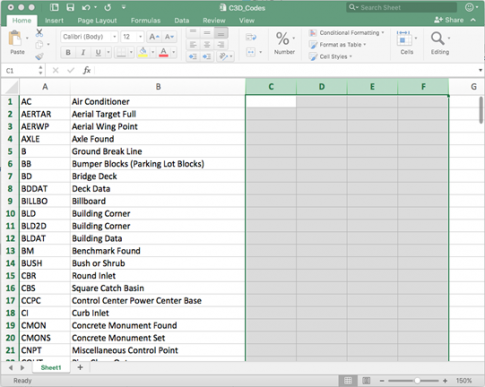This screenshot has width=485, height=387.
Task: Cut selection with the scissors icon
Action: pyautogui.click(x=39, y=33)
